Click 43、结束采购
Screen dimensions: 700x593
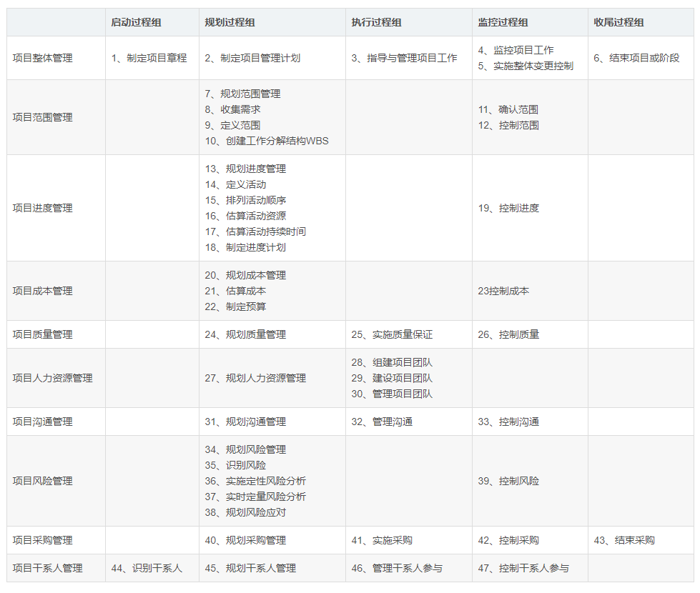624,540
